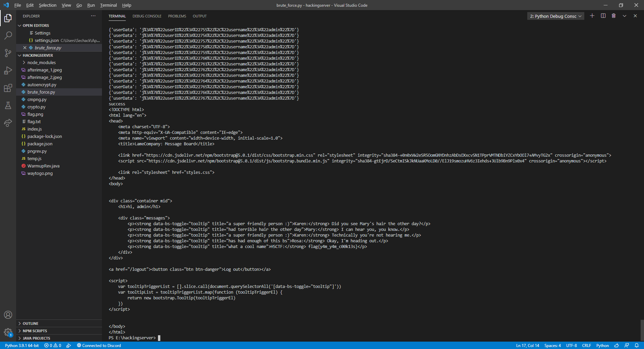This screenshot has height=349, width=644.
Task: Expand the Outline section
Action: pos(59,323)
